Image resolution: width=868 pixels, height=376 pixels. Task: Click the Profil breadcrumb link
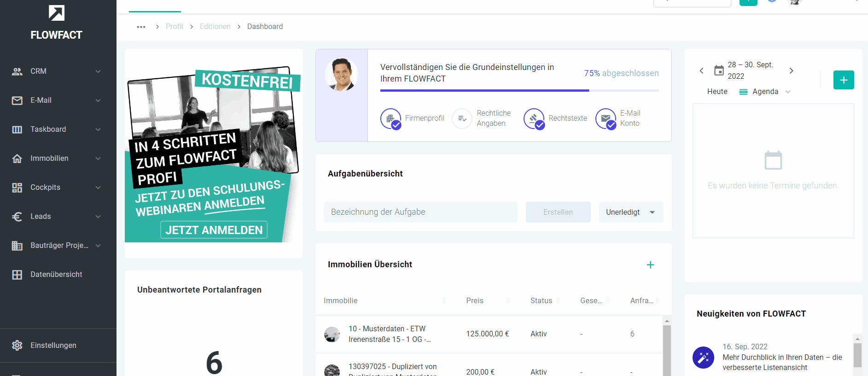174,27
